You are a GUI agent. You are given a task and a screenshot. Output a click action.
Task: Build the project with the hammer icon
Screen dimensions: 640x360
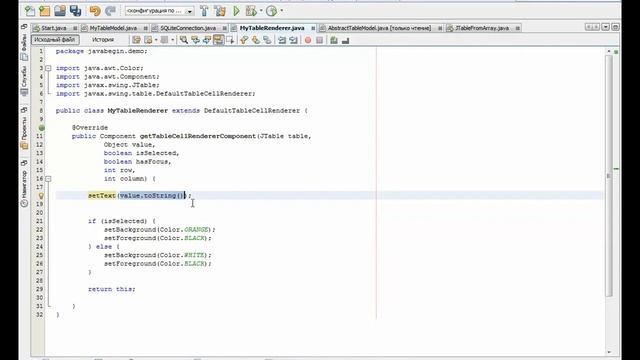[x=204, y=11]
